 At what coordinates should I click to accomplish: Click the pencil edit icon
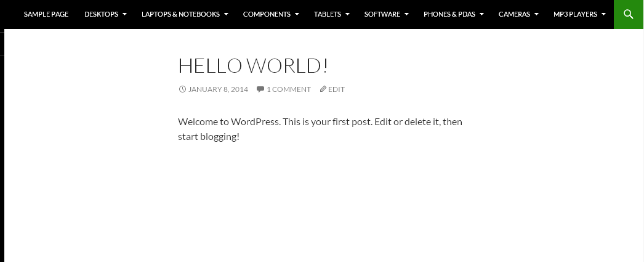coord(323,89)
